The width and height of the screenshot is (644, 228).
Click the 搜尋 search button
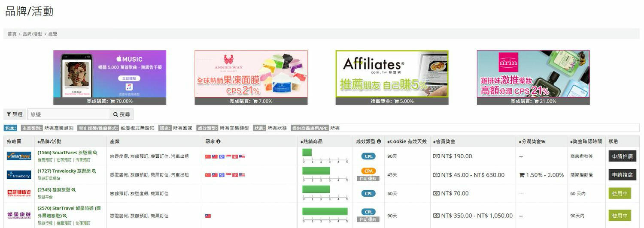(x=122, y=114)
